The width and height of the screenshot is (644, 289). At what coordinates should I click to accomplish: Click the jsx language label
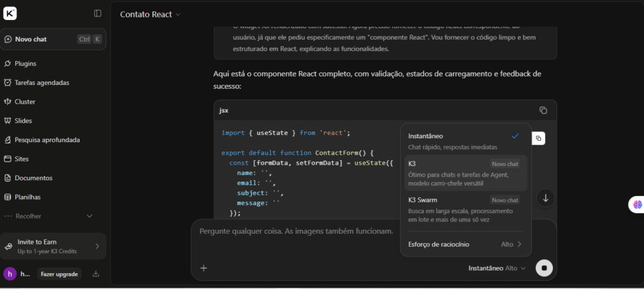click(224, 111)
